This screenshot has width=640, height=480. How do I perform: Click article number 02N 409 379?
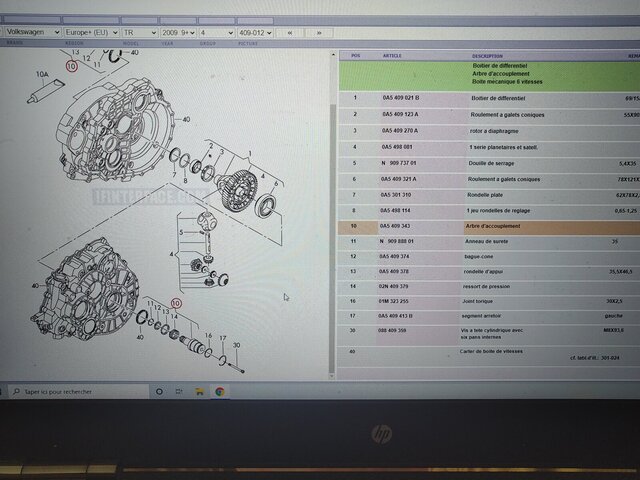tap(393, 287)
